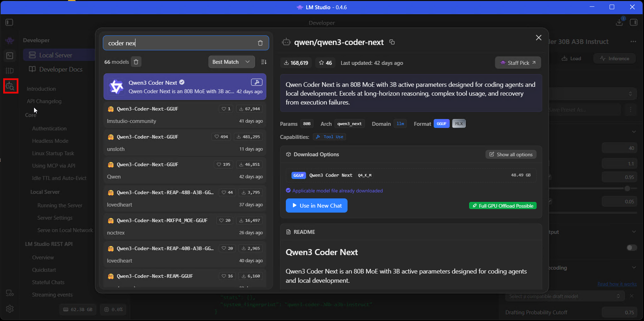The height and width of the screenshot is (321, 644).
Task: Click the downloads icon with badge top right
Action: [x=620, y=22]
